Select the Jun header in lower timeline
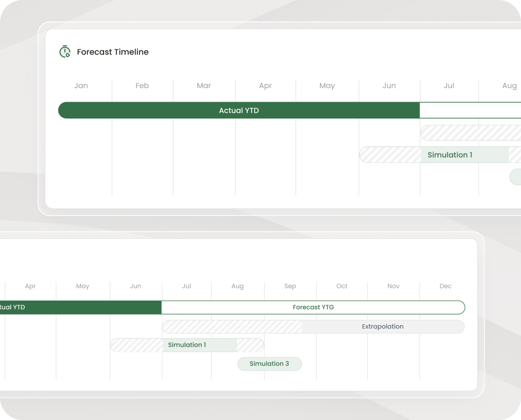 [135, 286]
